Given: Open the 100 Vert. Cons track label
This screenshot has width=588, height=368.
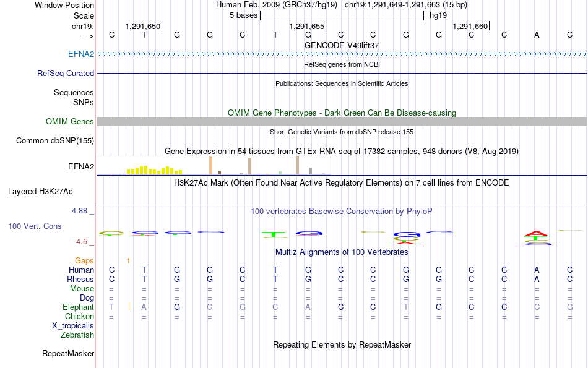Looking at the screenshot, I should (35, 226).
